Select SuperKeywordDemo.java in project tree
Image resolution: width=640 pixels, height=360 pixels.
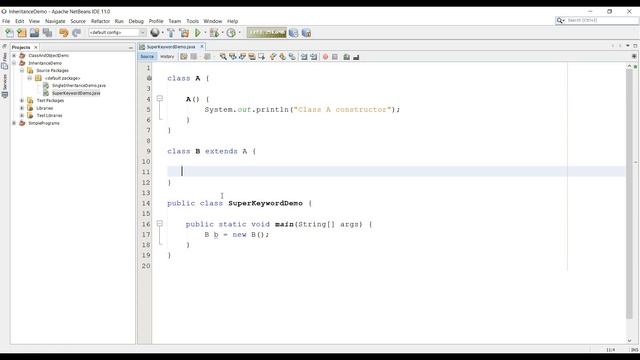[76, 93]
